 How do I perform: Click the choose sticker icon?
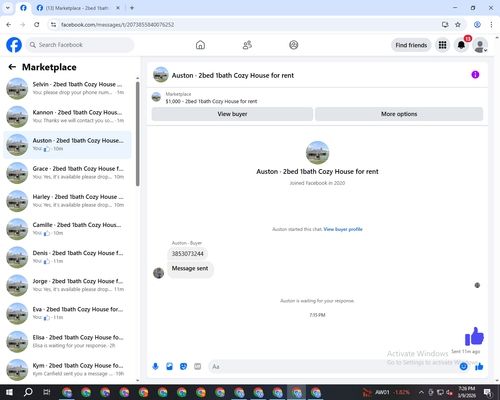click(x=183, y=367)
